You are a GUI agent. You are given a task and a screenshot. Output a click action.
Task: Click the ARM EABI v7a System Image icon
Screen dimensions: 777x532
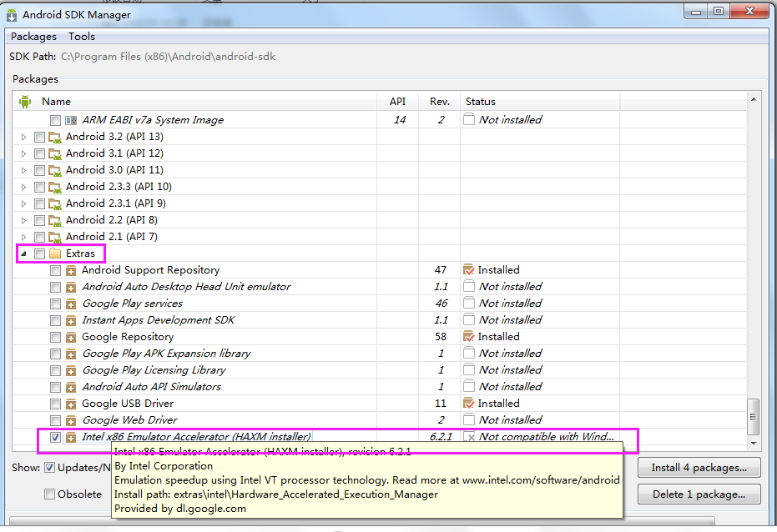pos(71,120)
